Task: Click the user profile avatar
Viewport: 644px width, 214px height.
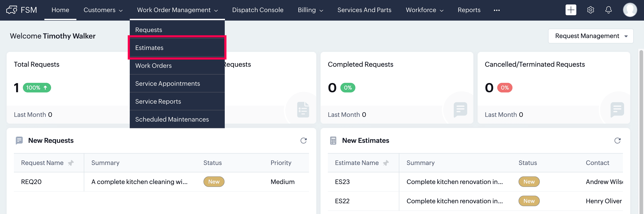Action: [x=630, y=10]
